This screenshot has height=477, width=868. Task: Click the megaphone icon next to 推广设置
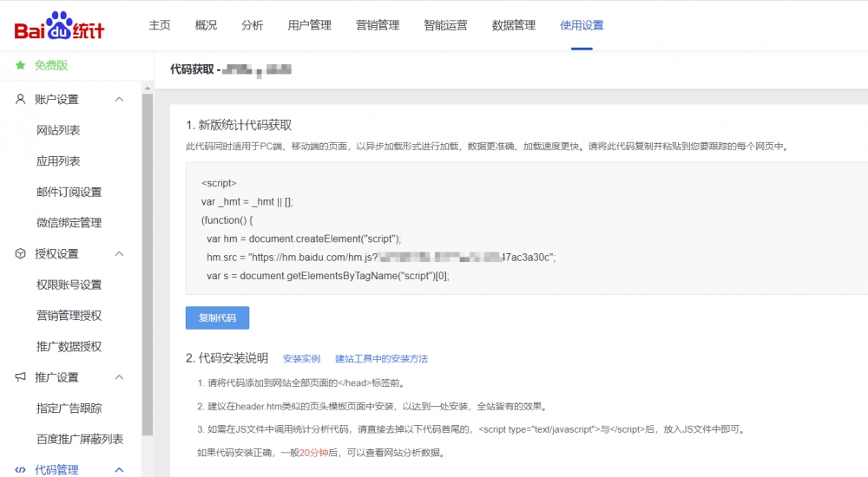tap(20, 377)
